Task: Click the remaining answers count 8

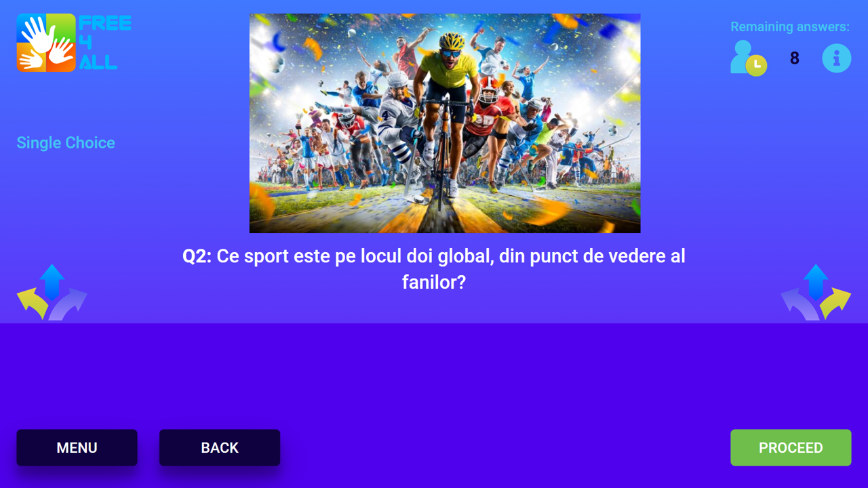Action: click(795, 58)
